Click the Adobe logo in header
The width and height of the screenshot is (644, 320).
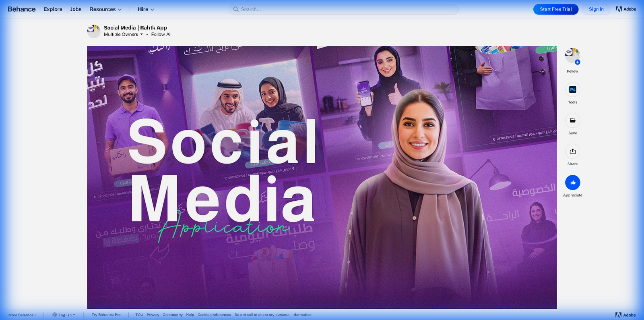coord(625,9)
